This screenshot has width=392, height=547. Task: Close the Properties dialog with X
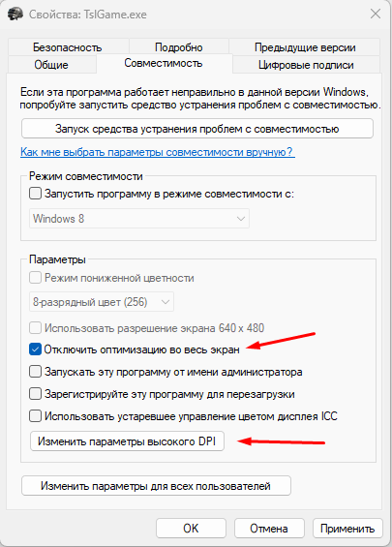(x=376, y=14)
